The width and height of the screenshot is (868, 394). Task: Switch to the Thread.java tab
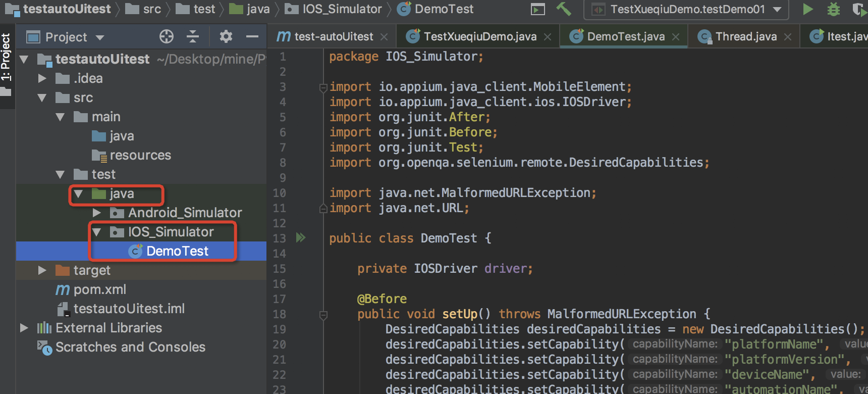[745, 36]
